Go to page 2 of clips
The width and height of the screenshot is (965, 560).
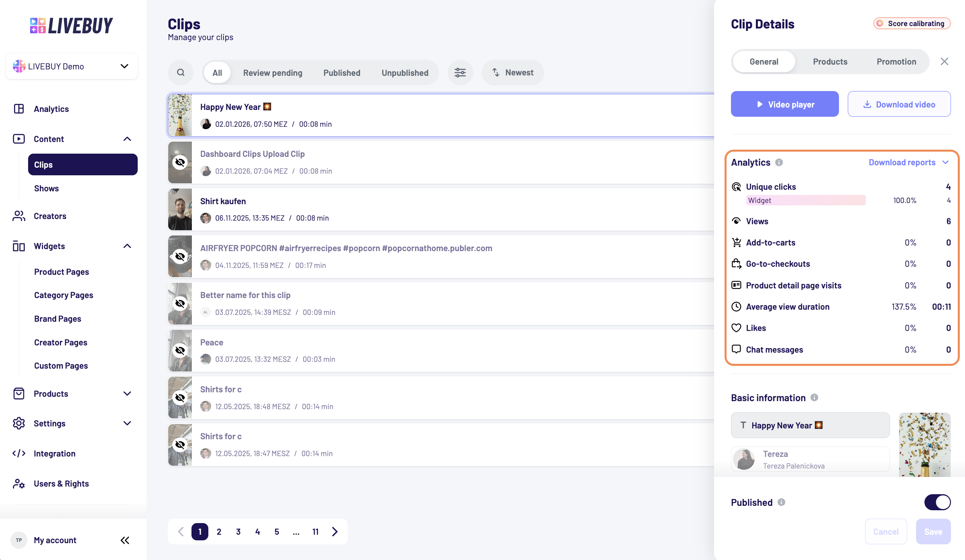point(219,532)
